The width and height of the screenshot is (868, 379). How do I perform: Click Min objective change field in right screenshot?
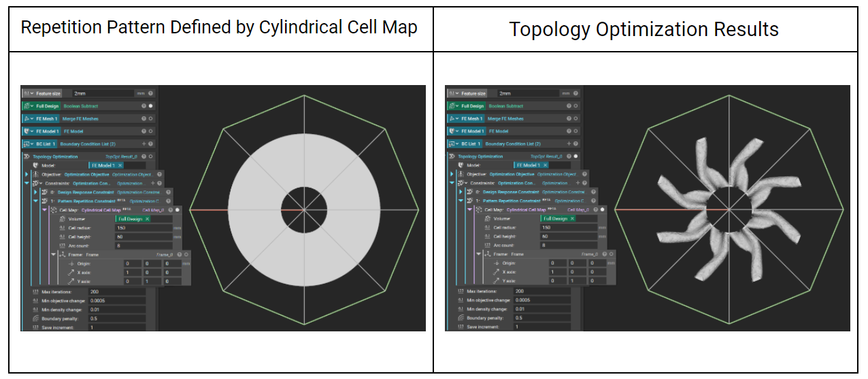coord(542,301)
